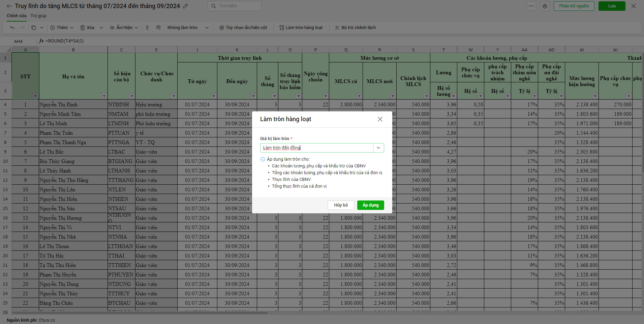Click the 2.305.800 salary cell
This screenshot has width=644, height=324.
coord(582,152)
